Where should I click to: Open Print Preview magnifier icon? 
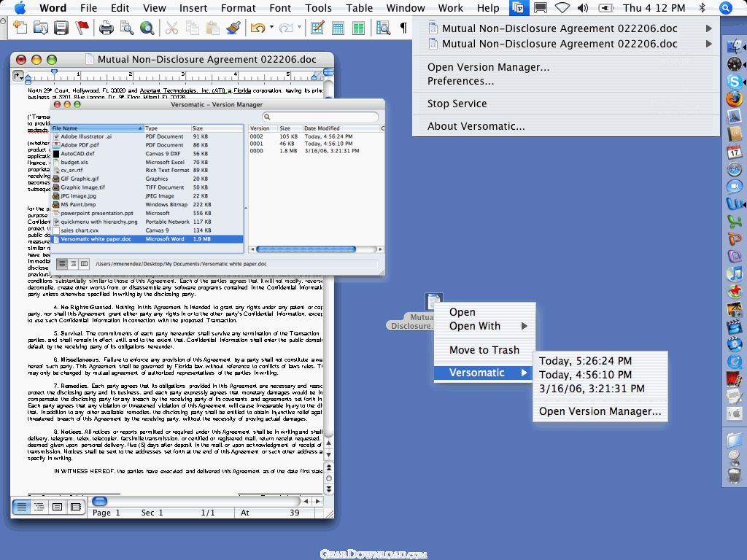[x=127, y=28]
